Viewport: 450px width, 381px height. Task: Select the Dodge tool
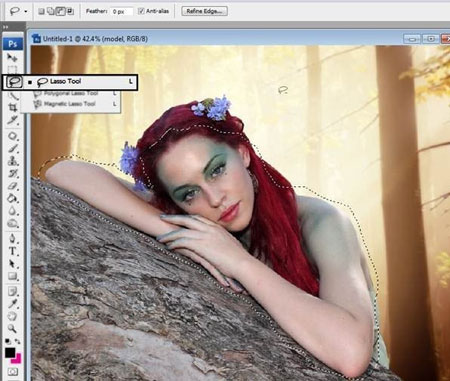coord(12,223)
